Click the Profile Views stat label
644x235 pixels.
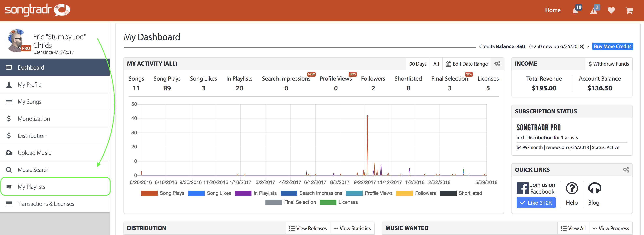pyautogui.click(x=336, y=78)
